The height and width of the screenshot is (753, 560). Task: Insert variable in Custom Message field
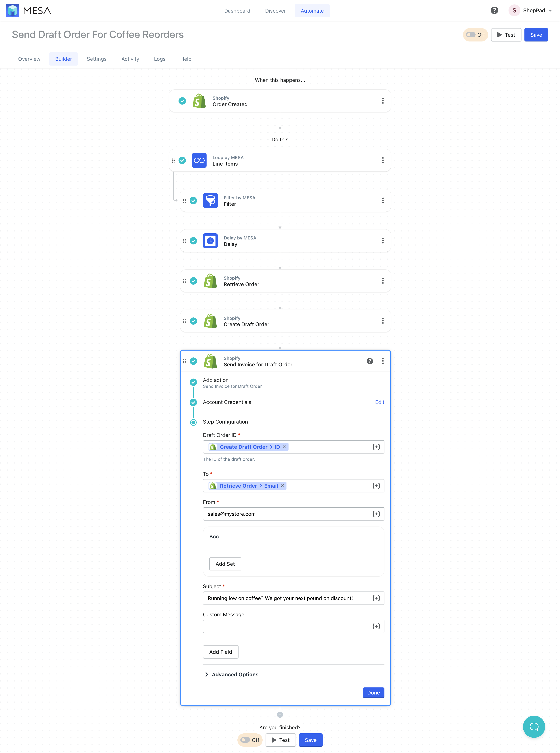(x=376, y=626)
